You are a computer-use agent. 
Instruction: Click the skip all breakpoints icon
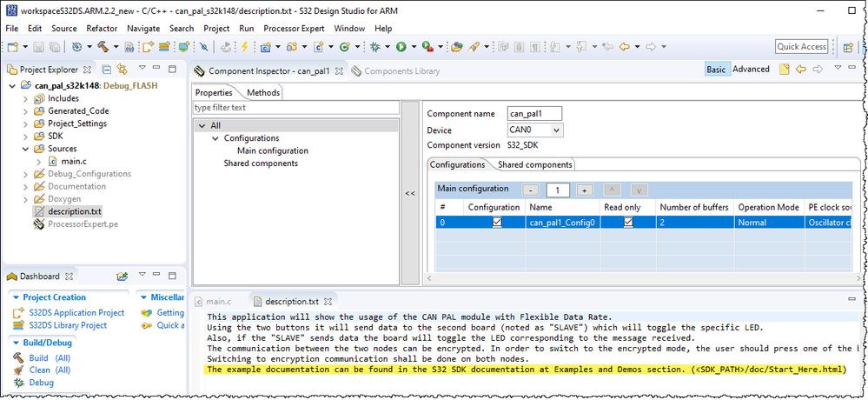point(203,47)
